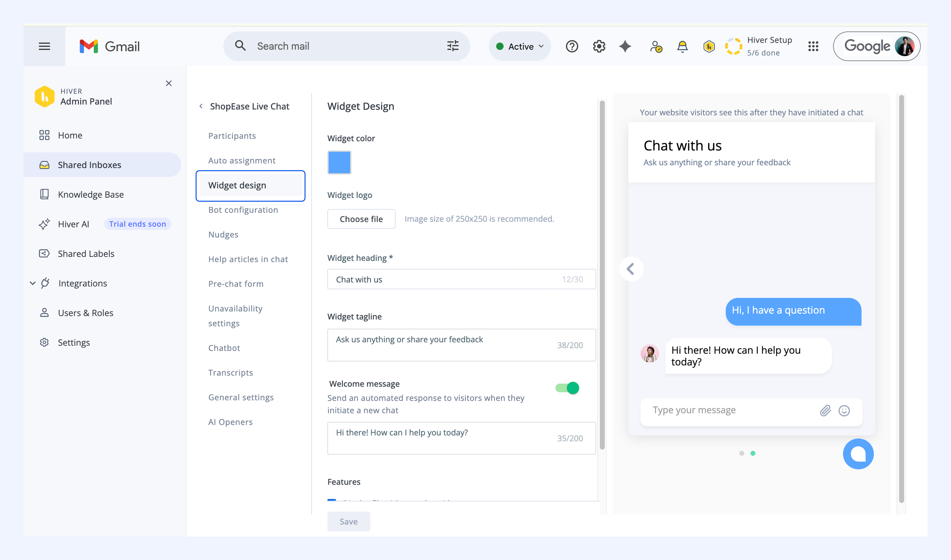This screenshot has height=560, width=951.
Task: Open Help articles in chat
Action: pos(248,259)
